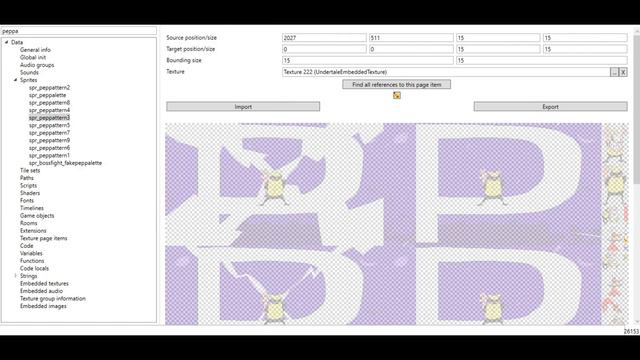640x360 pixels.
Task: Click the Texture 222 reference field
Action: (x=446, y=72)
